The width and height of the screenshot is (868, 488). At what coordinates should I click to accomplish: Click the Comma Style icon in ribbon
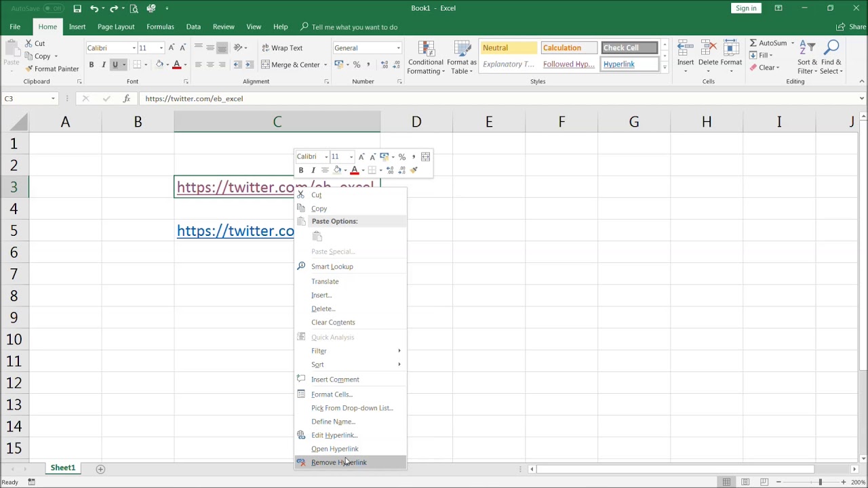click(x=368, y=64)
